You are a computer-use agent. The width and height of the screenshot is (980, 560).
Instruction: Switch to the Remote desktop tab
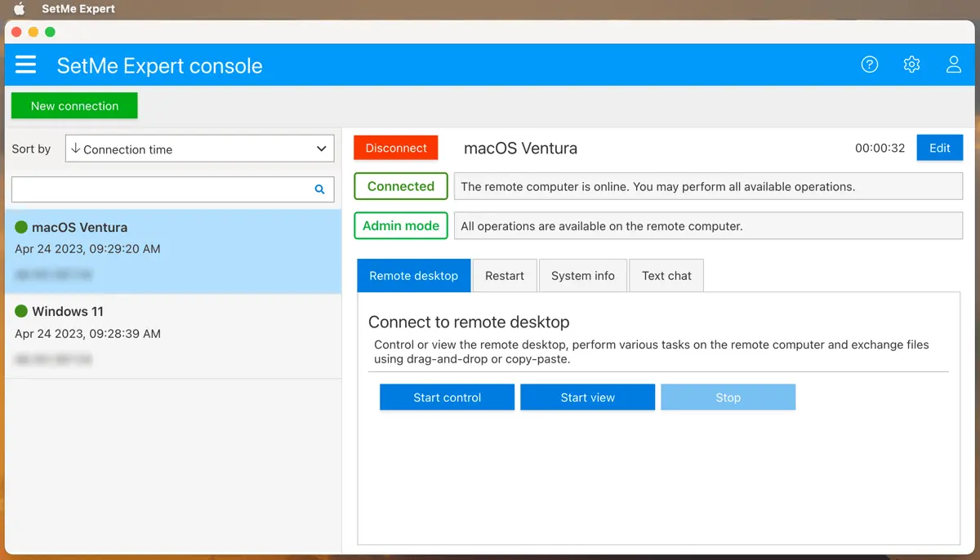414,276
